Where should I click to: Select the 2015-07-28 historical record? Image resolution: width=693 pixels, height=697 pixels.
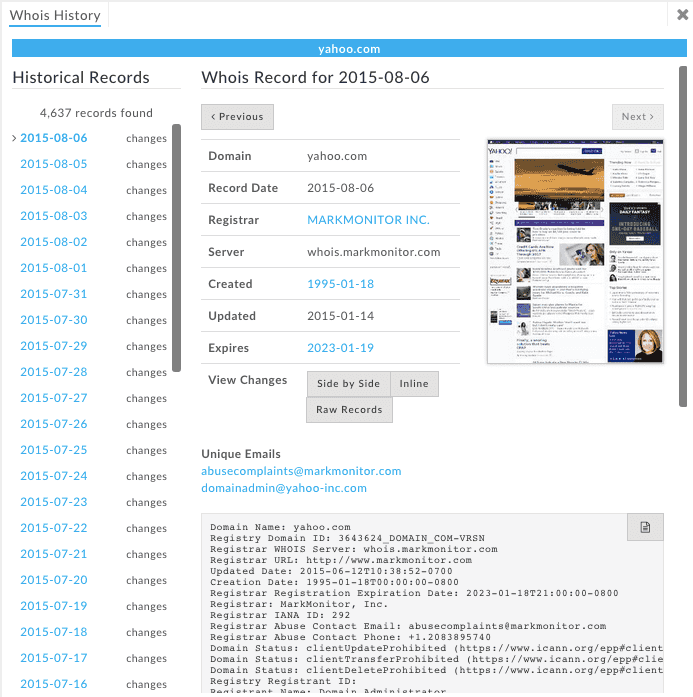(54, 372)
